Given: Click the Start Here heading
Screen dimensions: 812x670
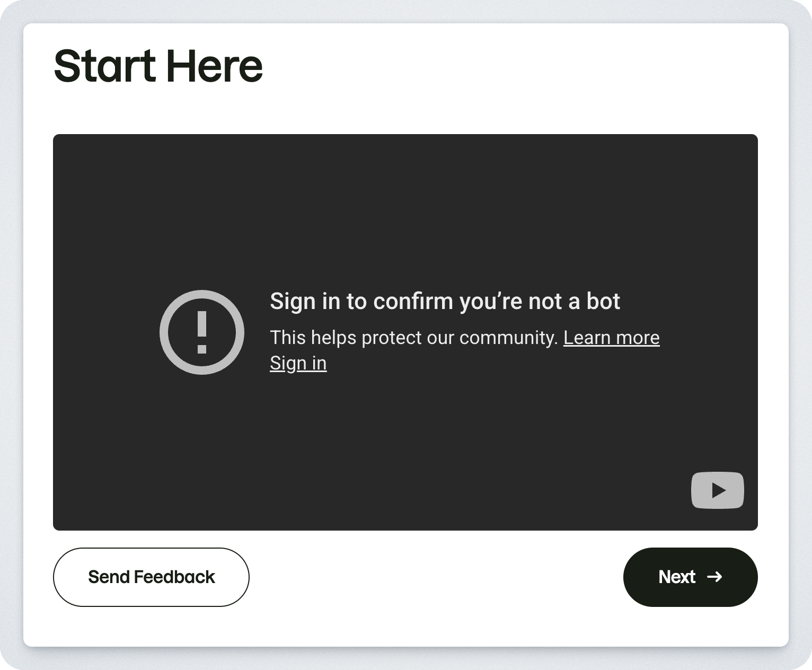Looking at the screenshot, I should click(x=158, y=66).
